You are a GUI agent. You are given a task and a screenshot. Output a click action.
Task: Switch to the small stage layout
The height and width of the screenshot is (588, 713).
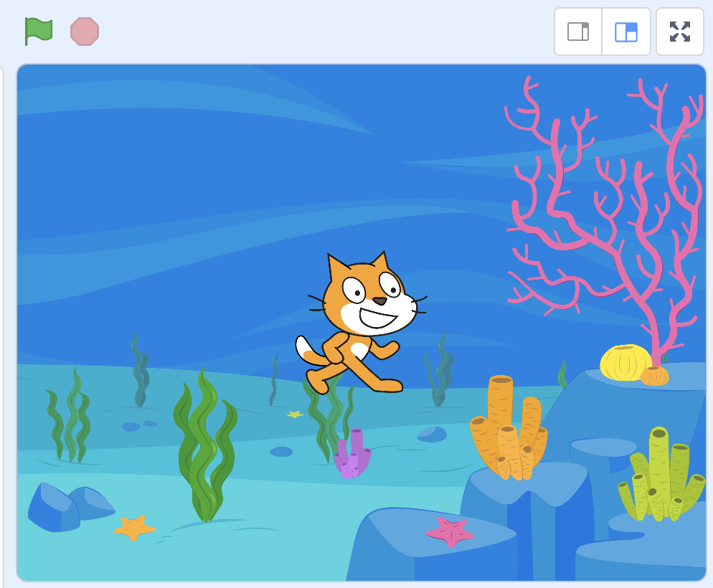(578, 32)
